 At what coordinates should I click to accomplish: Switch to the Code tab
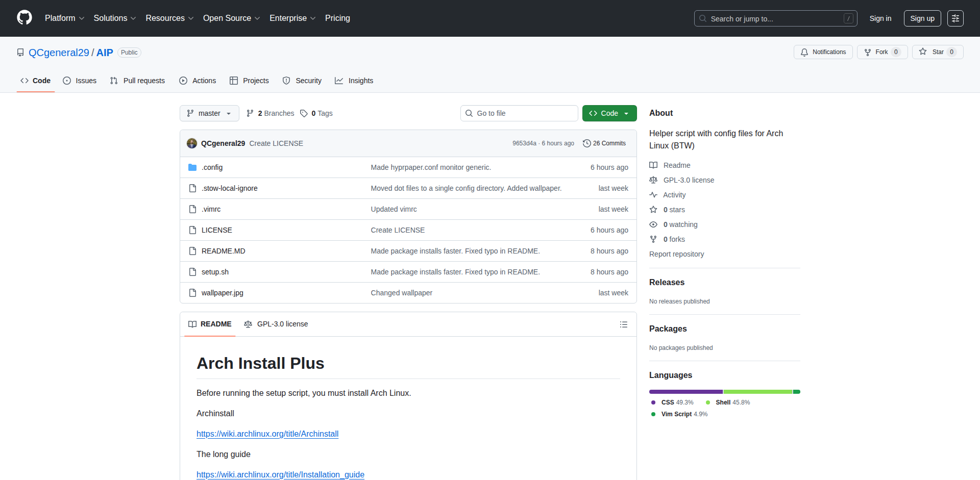click(x=36, y=81)
